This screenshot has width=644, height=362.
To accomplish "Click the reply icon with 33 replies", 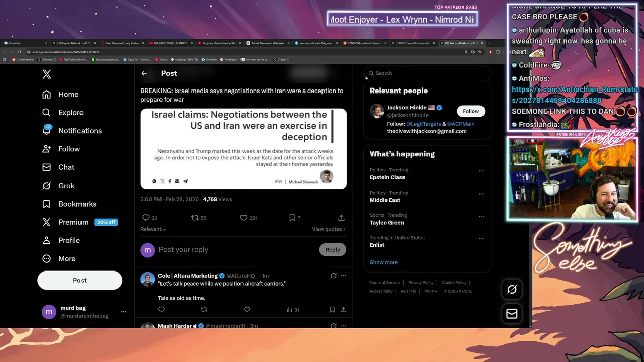I will click(x=146, y=218).
